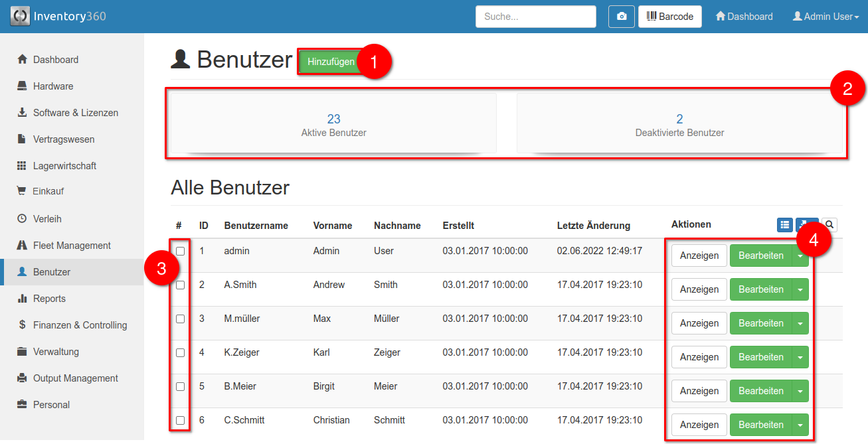Click the camera icon in the top bar
Image resolution: width=868 pixels, height=444 pixels.
pyautogui.click(x=621, y=16)
